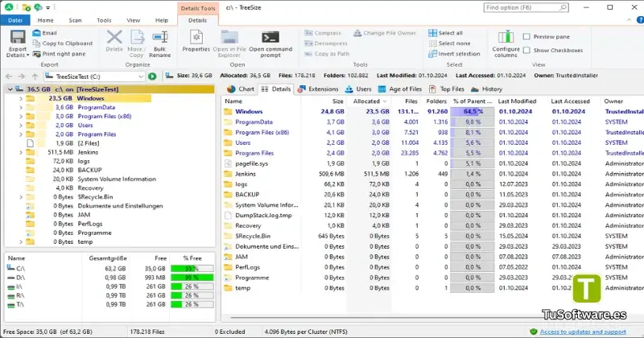Click Open command prompt icon
Screen dimensions: 644x338
click(270, 37)
